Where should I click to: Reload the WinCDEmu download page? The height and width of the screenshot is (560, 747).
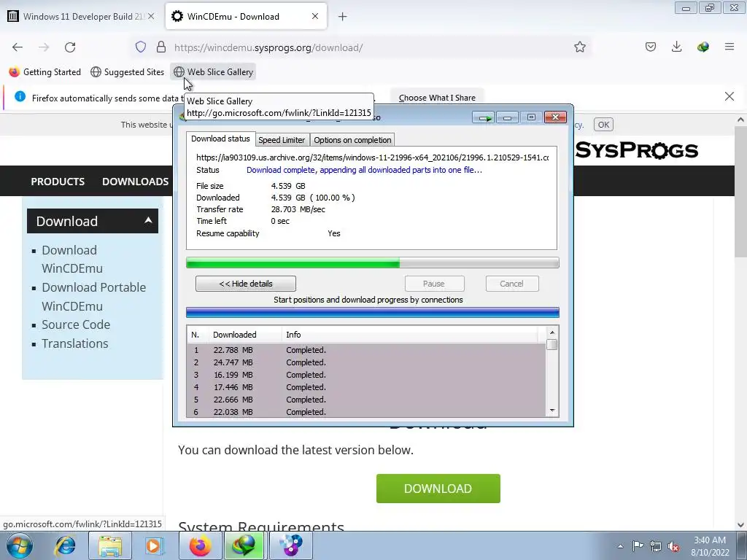(70, 47)
